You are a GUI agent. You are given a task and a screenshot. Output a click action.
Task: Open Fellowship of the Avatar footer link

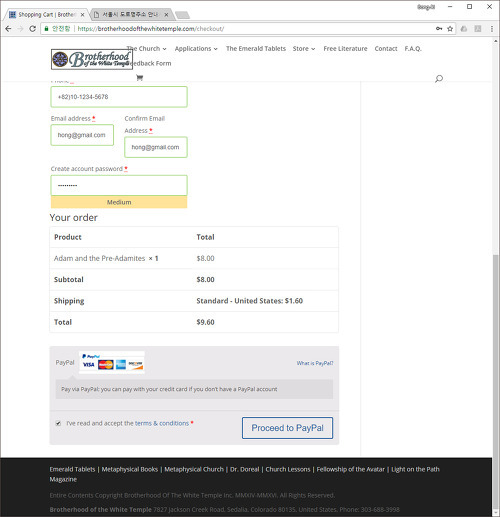pos(350,469)
